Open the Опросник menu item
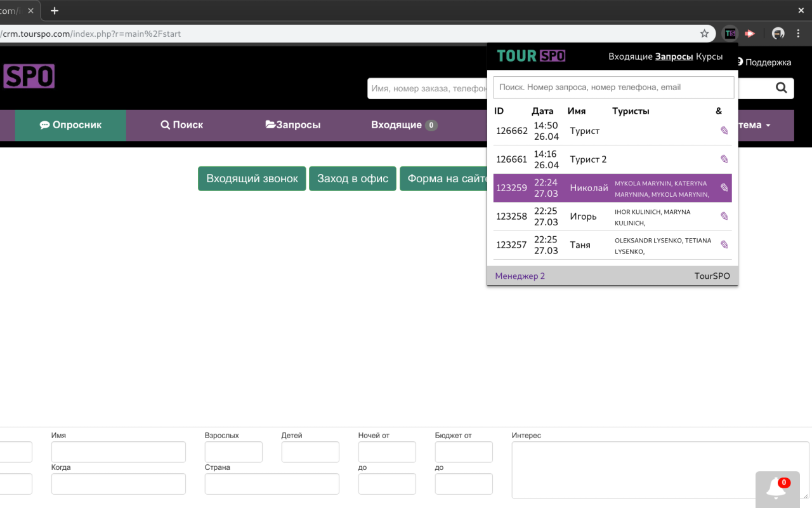 [x=70, y=125]
